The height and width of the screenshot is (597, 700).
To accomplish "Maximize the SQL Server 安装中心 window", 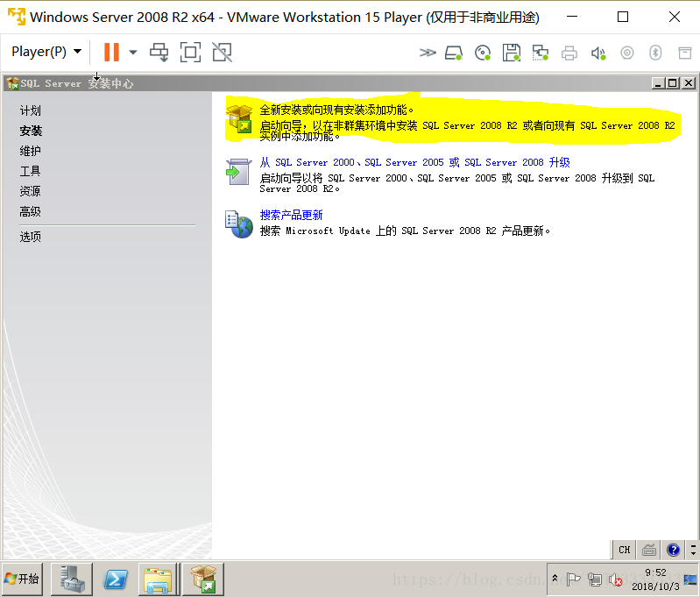I will click(673, 83).
